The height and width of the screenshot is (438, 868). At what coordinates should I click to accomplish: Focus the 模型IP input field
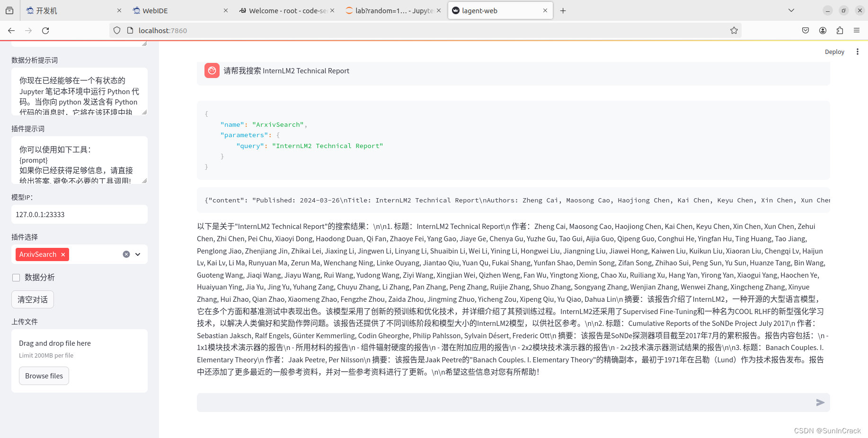pos(80,214)
